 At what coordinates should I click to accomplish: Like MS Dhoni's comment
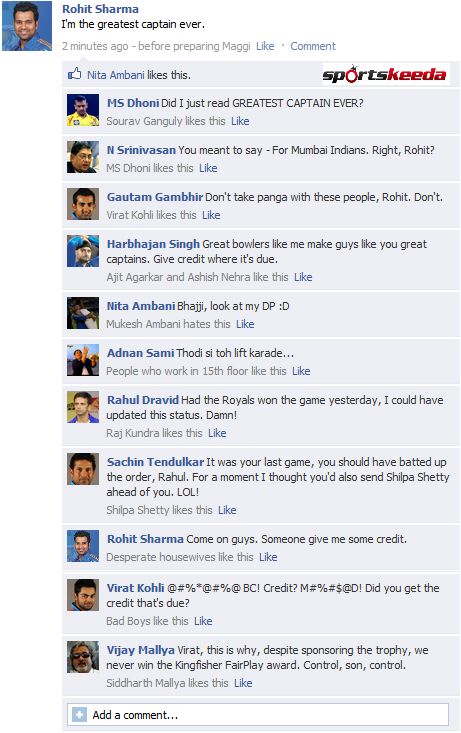(x=240, y=121)
